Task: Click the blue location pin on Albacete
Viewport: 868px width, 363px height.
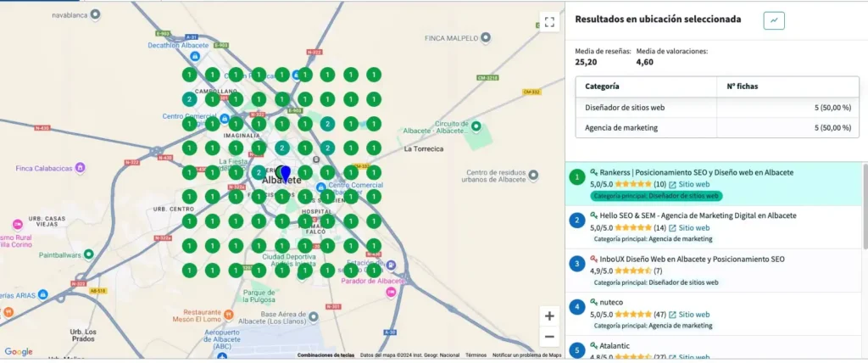Action: pos(286,174)
